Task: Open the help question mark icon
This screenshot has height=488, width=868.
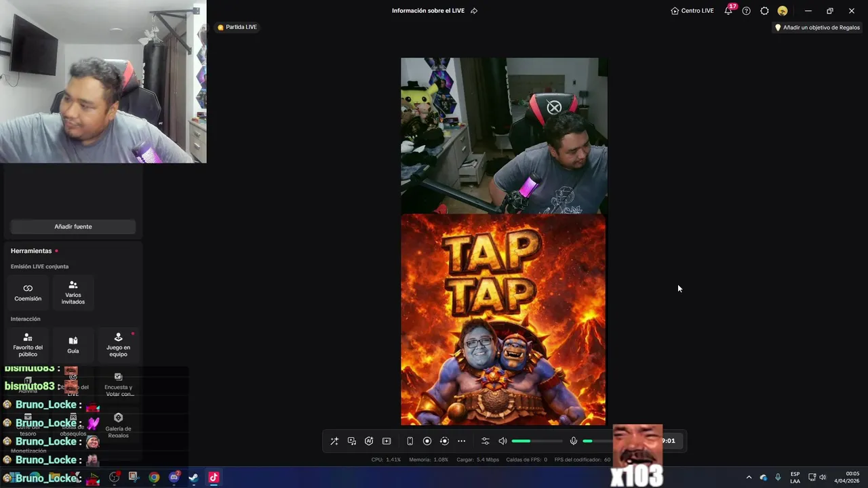Action: [x=746, y=11]
